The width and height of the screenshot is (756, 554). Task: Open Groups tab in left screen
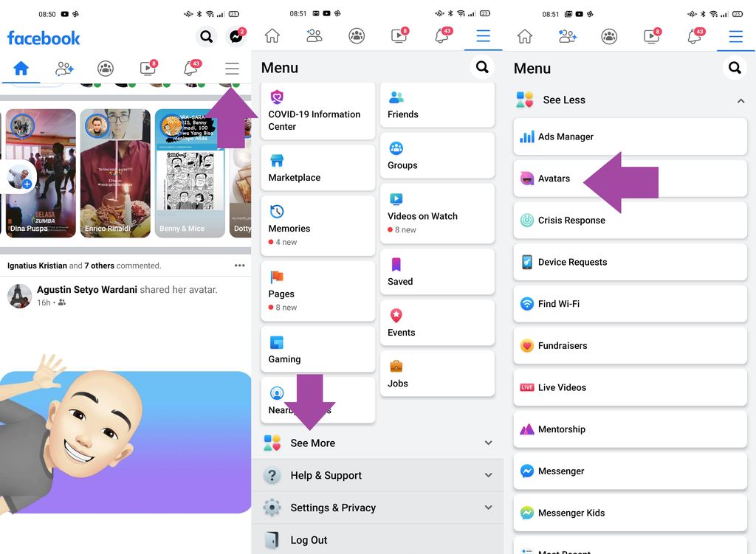pos(106,69)
